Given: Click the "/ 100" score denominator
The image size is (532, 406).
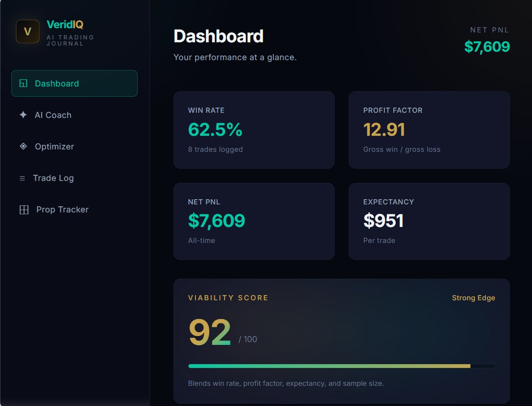Looking at the screenshot, I should pos(248,339).
